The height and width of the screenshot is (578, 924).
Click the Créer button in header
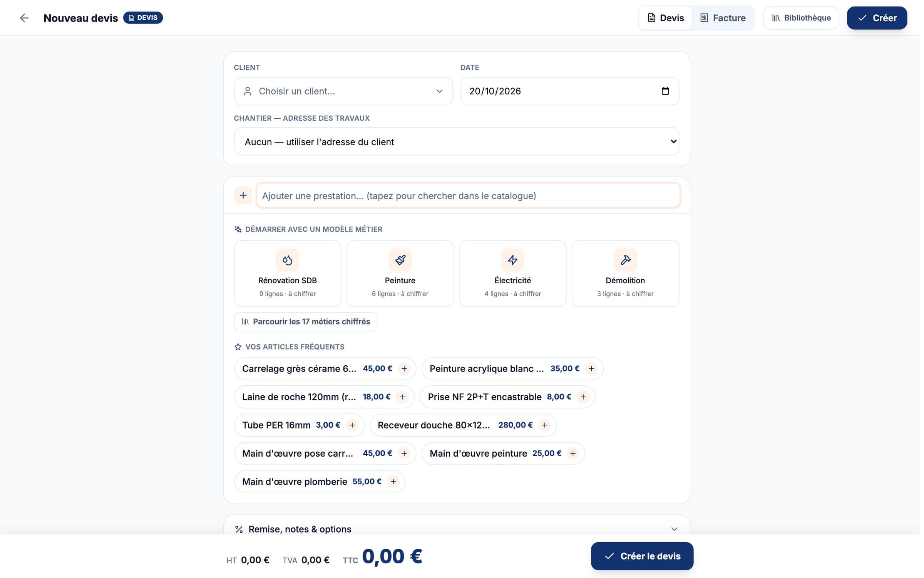877,18
